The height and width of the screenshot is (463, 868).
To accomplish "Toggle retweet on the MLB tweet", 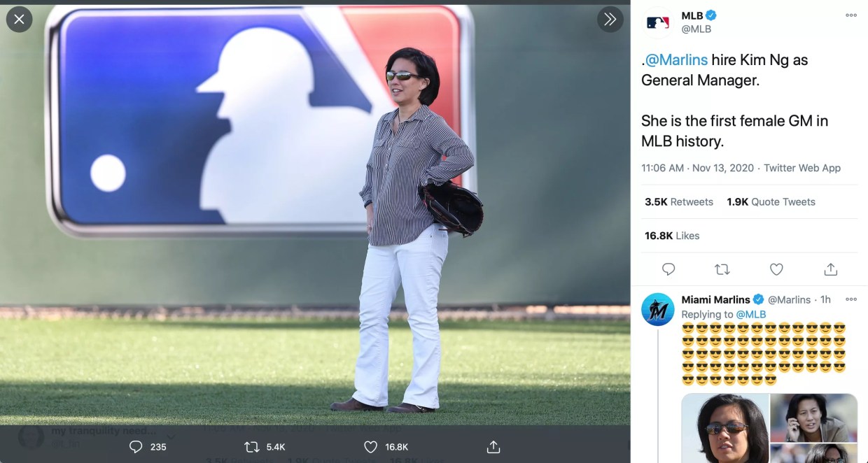I will point(722,269).
